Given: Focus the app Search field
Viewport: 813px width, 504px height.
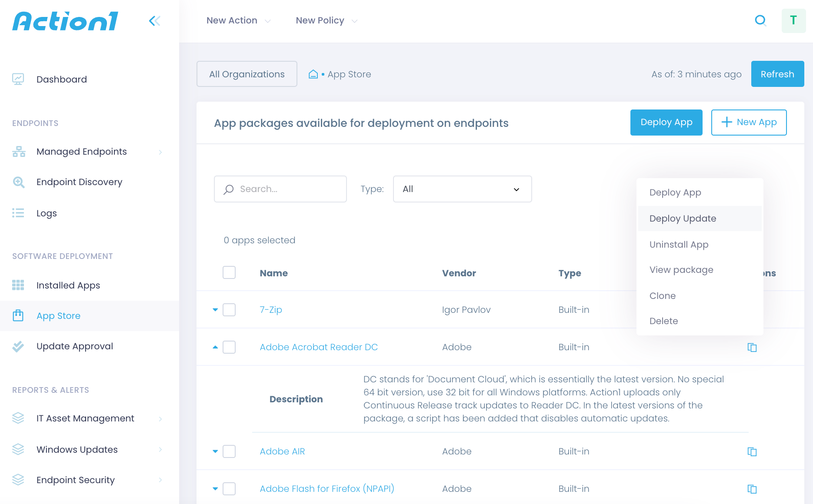Looking at the screenshot, I should pos(280,189).
